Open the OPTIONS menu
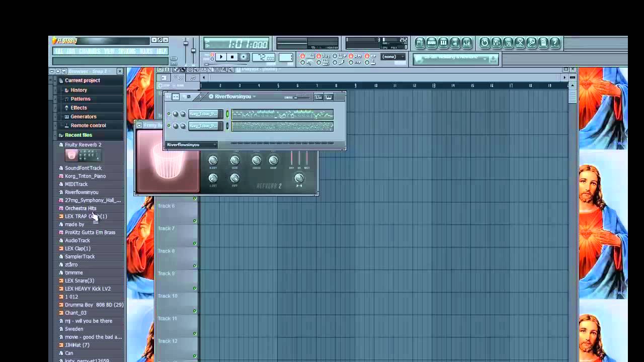Viewport: 644px width, 362px height. pyautogui.click(x=127, y=51)
